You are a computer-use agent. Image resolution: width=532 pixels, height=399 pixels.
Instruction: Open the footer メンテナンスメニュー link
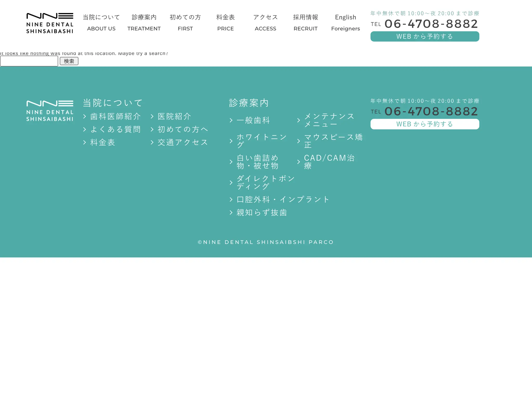[329, 120]
